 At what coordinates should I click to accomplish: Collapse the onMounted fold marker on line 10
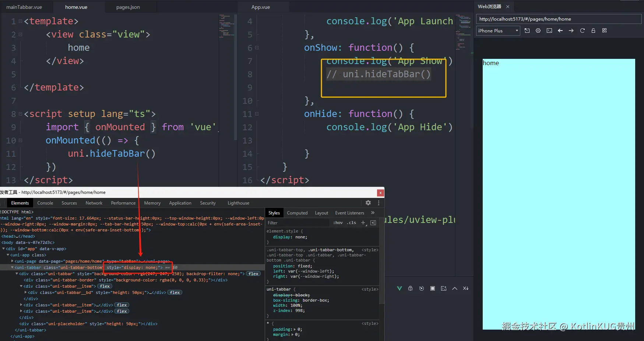(21, 141)
